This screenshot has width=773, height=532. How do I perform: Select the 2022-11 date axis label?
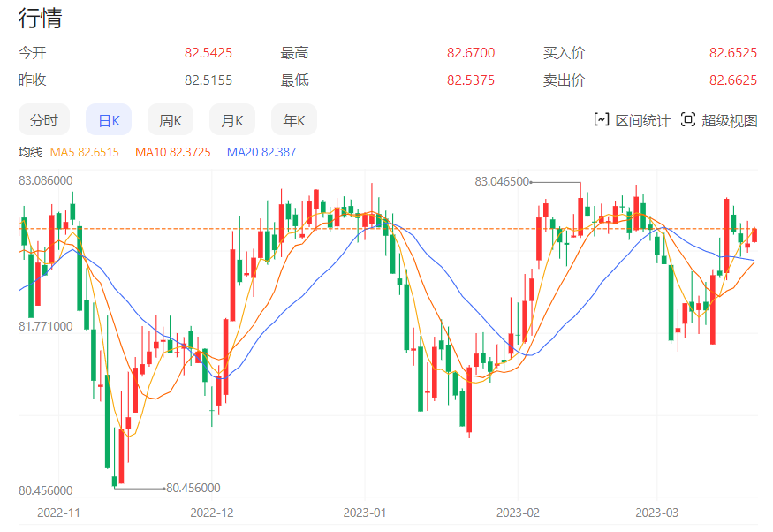click(x=58, y=513)
